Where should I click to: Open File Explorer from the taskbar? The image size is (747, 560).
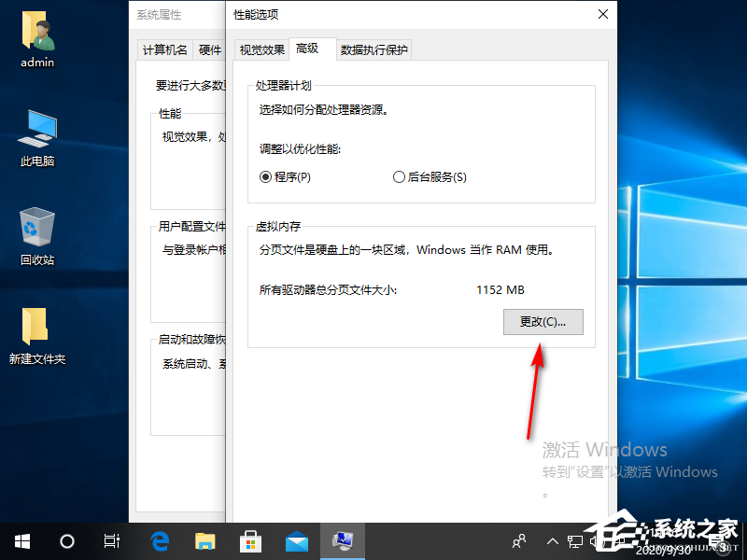click(204, 541)
